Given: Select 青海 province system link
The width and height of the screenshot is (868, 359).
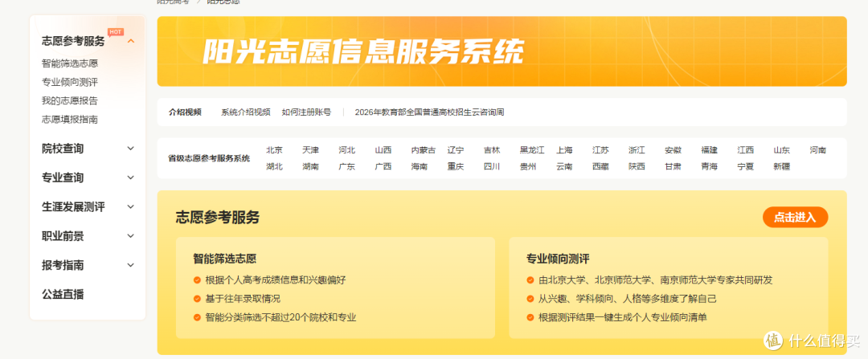Looking at the screenshot, I should coord(709,166).
